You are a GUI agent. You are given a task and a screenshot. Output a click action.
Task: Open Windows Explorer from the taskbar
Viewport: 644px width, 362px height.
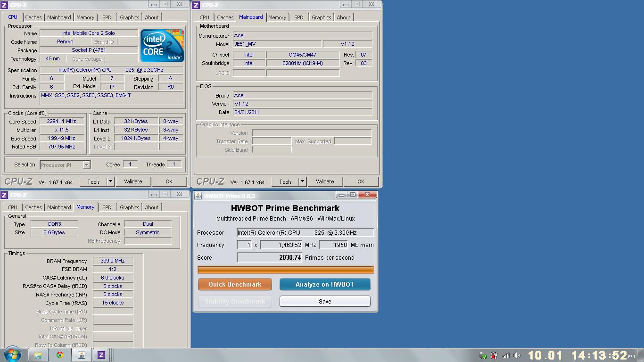pos(38,355)
